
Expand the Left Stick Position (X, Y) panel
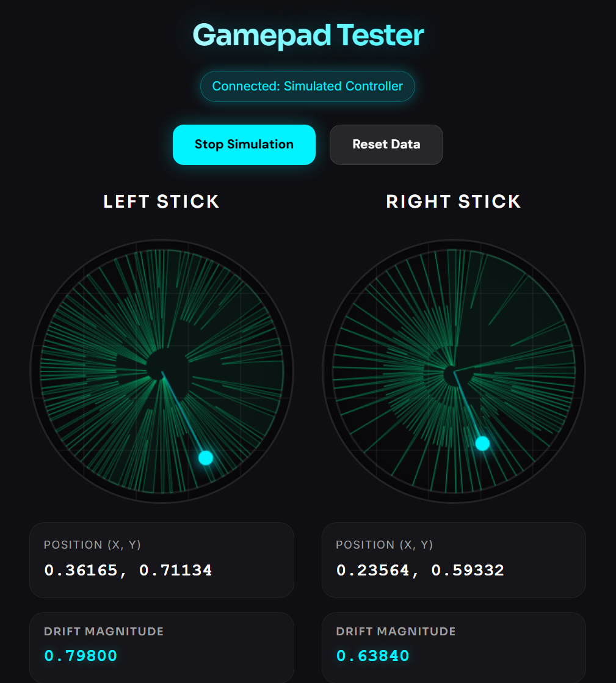[162, 560]
